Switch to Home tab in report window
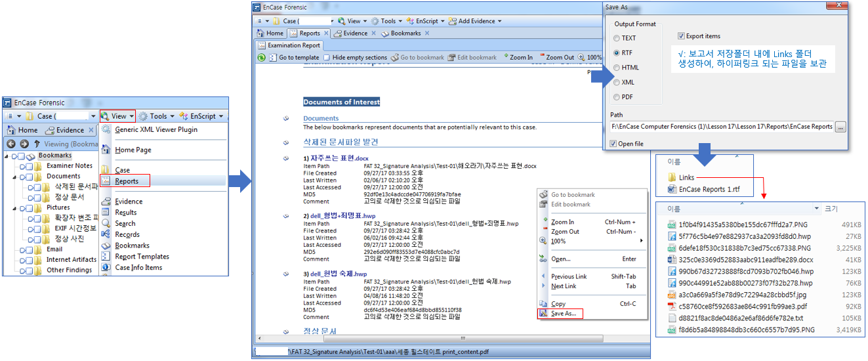Viewport: 868px width, 361px height. [270, 33]
